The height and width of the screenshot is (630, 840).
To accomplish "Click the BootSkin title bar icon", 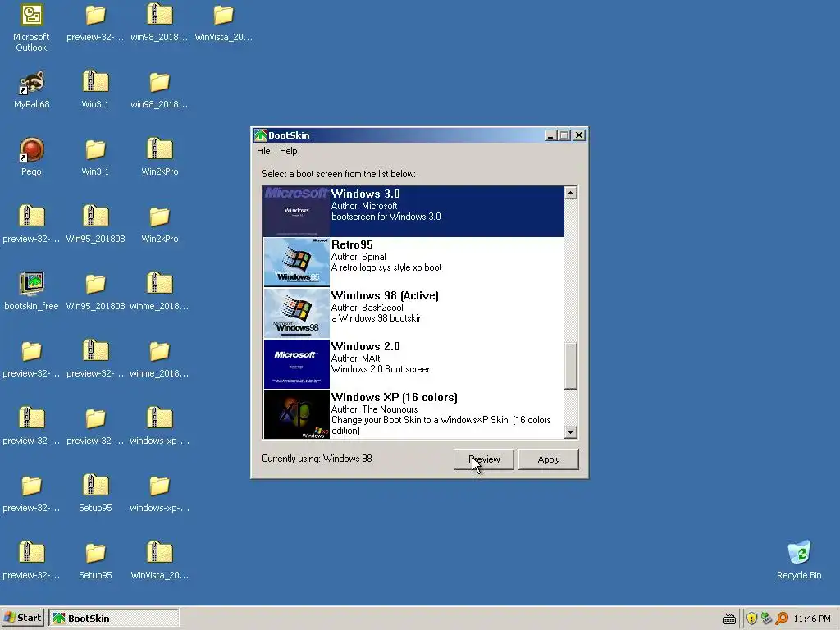I will click(x=260, y=135).
